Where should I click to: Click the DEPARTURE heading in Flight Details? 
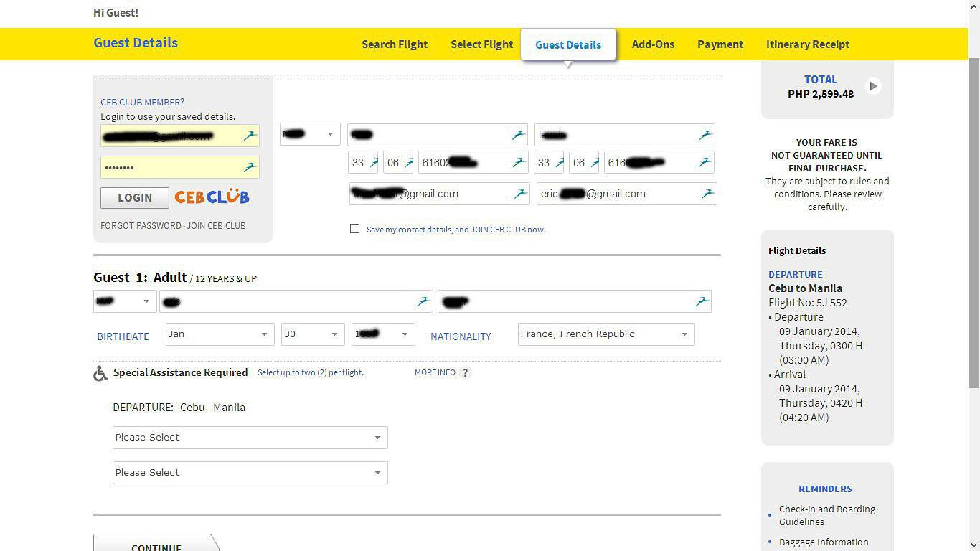(x=796, y=274)
